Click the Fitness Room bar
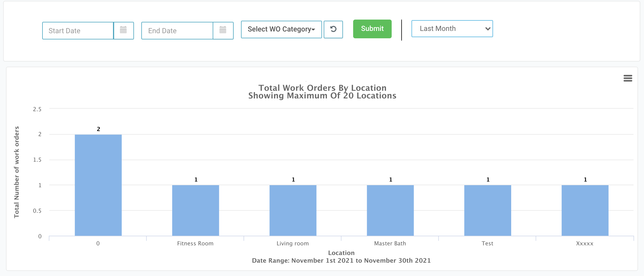 coord(195,210)
